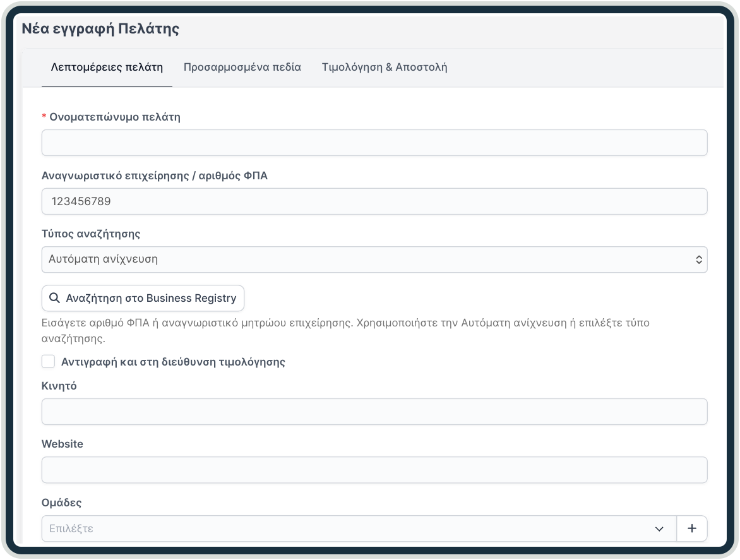The image size is (740, 560).
Task: Expand the Ομάδες selection dropdown
Action: [359, 528]
